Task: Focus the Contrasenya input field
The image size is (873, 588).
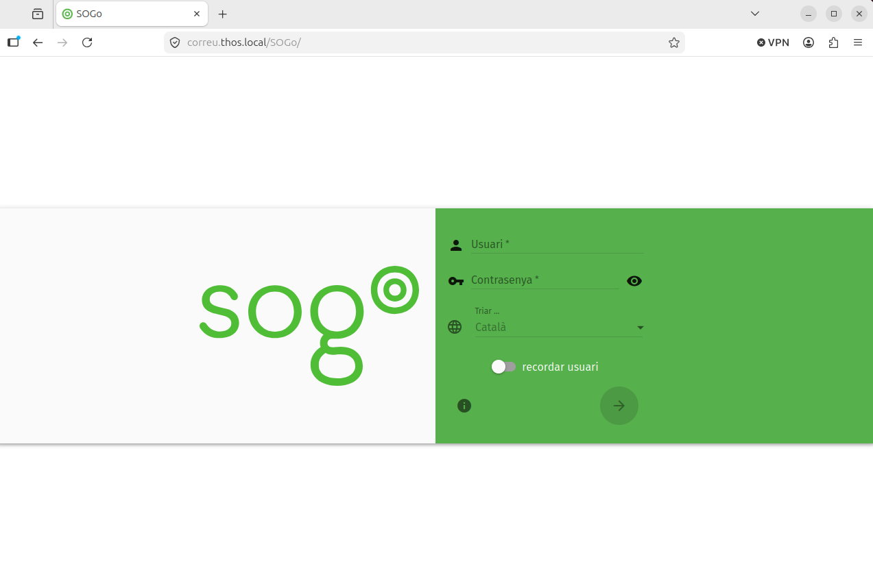Action: click(x=545, y=280)
